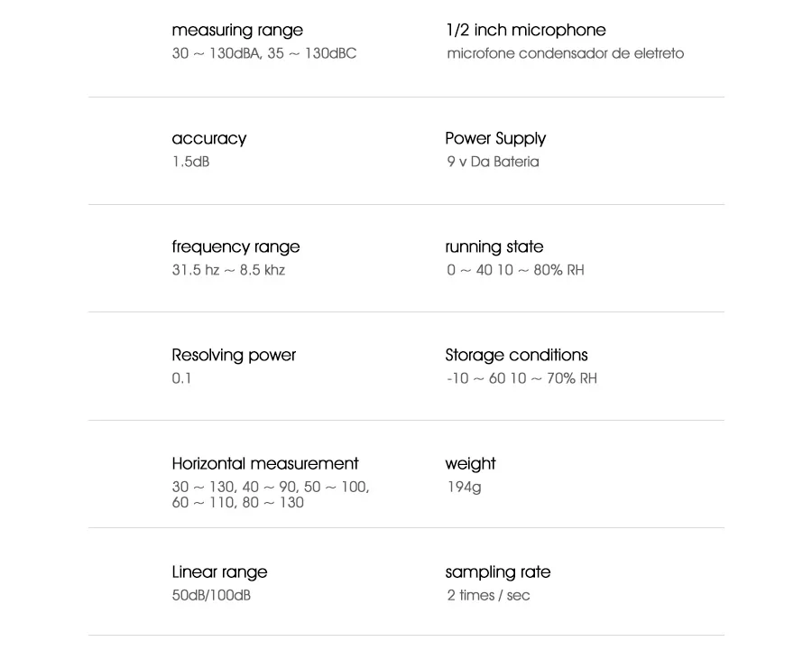Select the 30 ~ 130dBA measuring range value

(264, 53)
